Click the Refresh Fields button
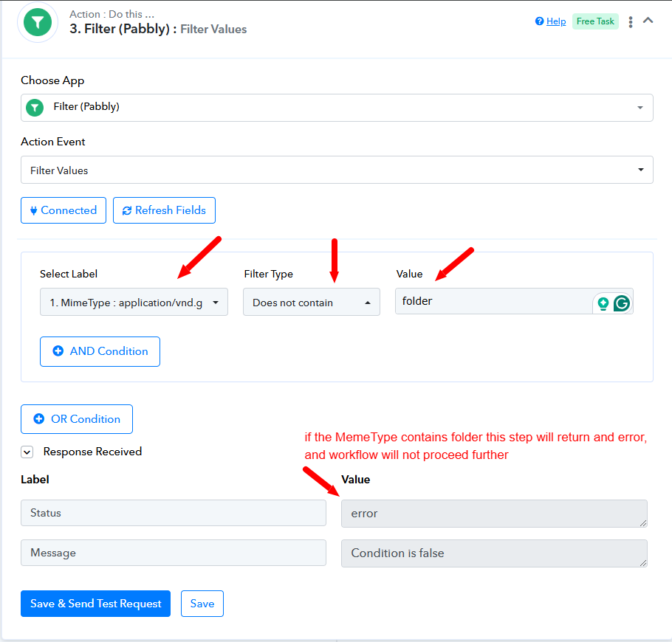This screenshot has height=642, width=672. click(164, 210)
